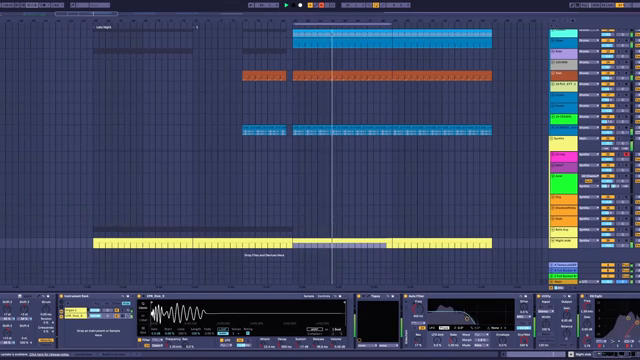
Task: Open the Synths group Main output dropdown
Action: 589,138
